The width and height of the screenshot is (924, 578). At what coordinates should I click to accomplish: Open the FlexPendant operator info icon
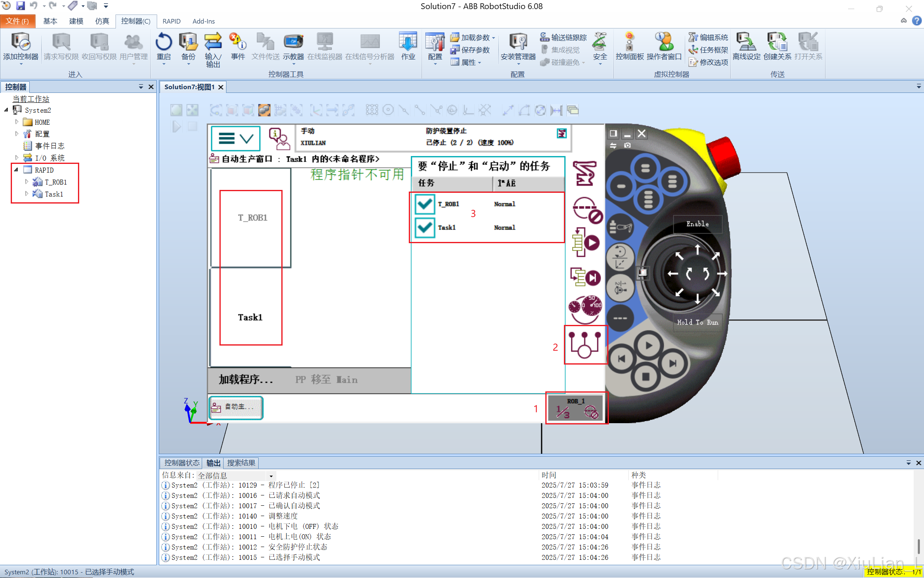click(x=279, y=138)
